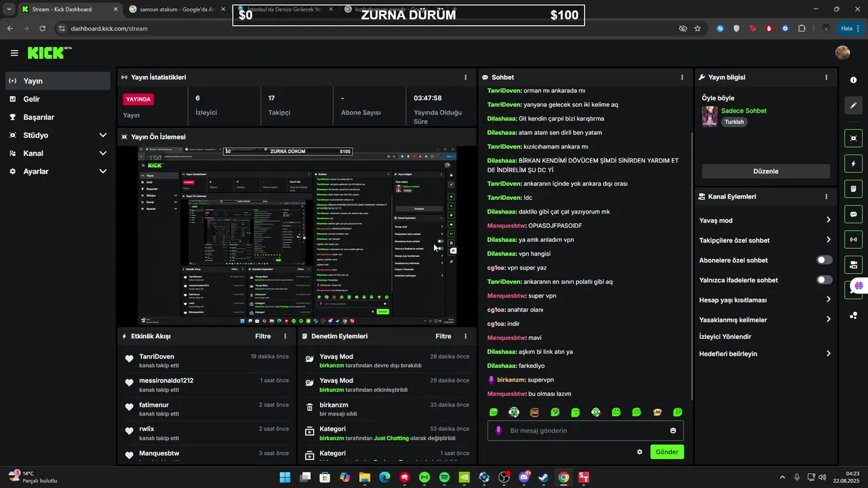Viewport: 868px width, 488px height.
Task: Insert the brown angry box emote
Action: [x=534, y=412]
